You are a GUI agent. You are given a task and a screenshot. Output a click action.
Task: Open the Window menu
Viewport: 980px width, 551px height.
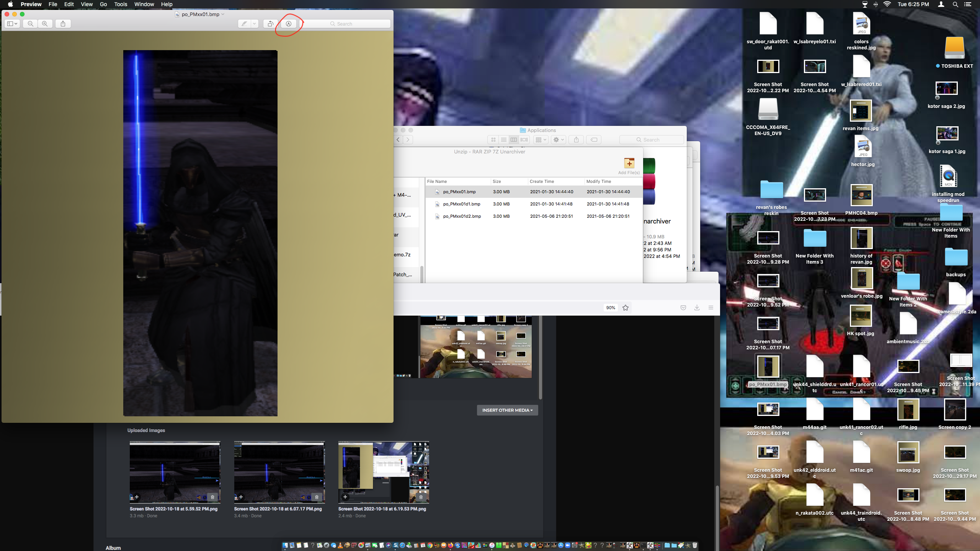click(144, 4)
